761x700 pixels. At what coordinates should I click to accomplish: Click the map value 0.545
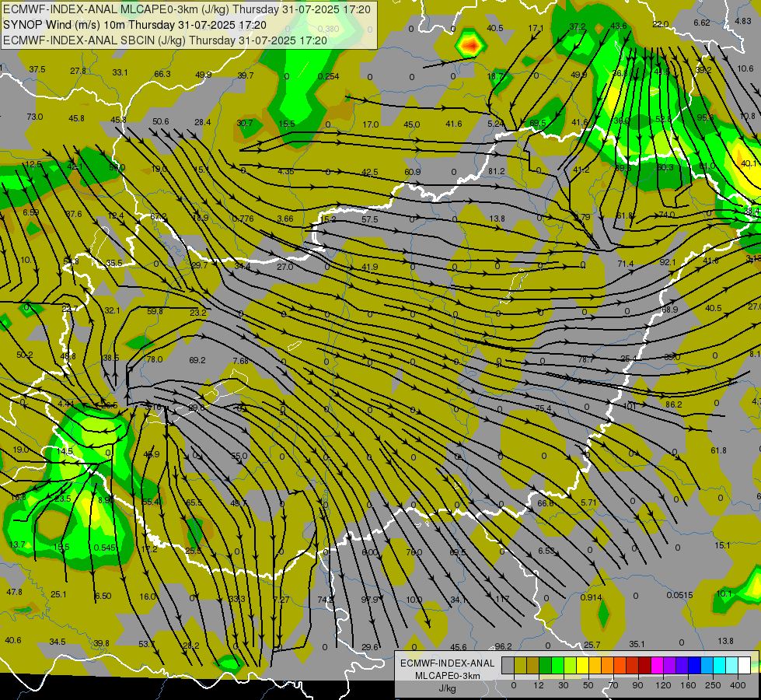pos(105,548)
